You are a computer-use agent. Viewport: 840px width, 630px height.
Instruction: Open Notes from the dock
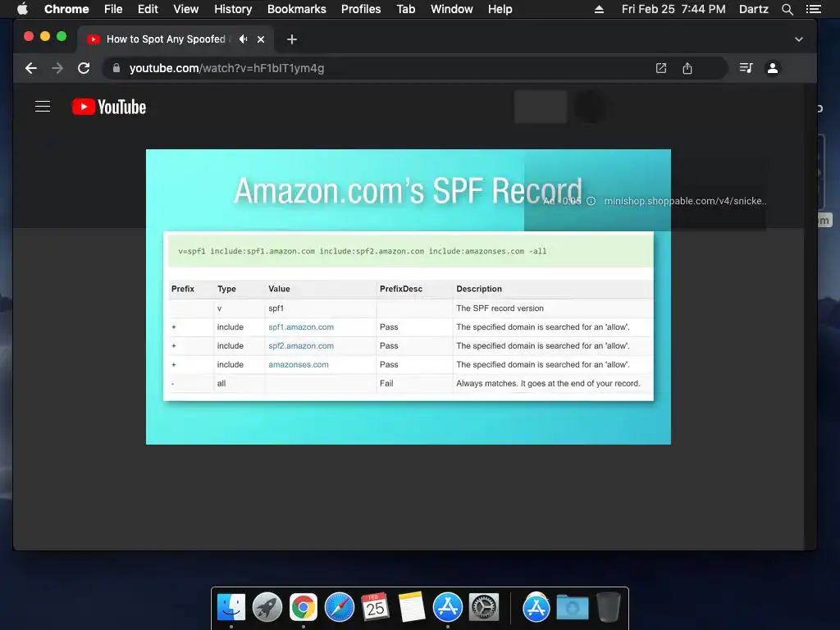(x=412, y=608)
